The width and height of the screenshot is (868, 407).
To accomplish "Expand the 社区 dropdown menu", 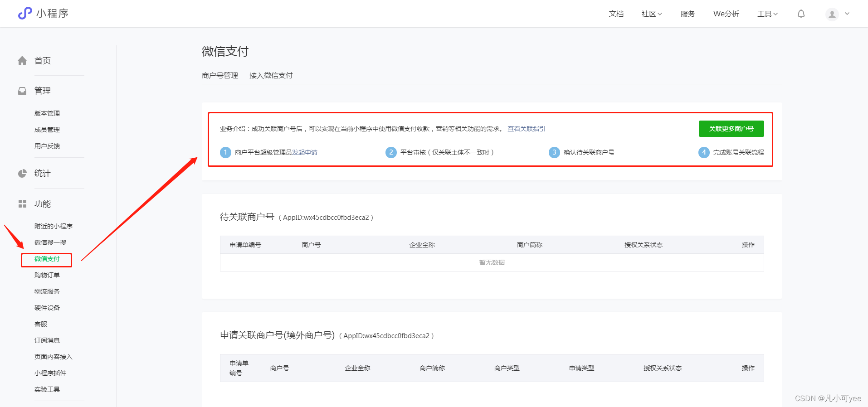I will pos(652,14).
